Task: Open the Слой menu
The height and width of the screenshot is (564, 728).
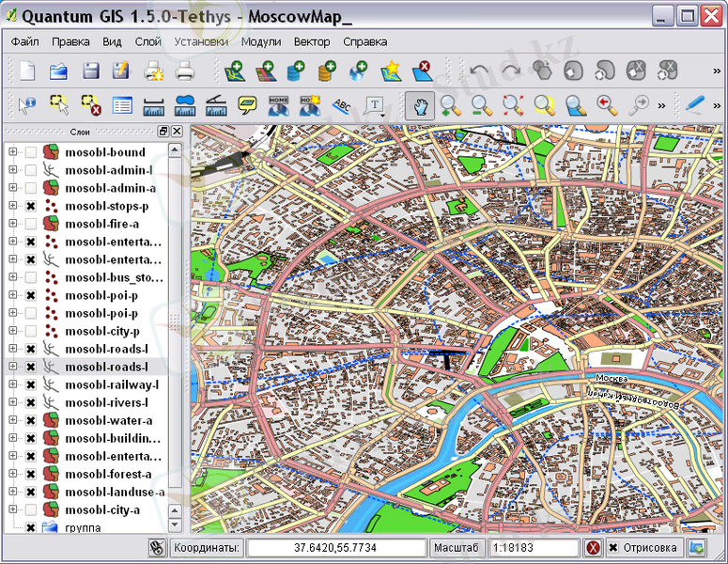Action: [x=147, y=41]
